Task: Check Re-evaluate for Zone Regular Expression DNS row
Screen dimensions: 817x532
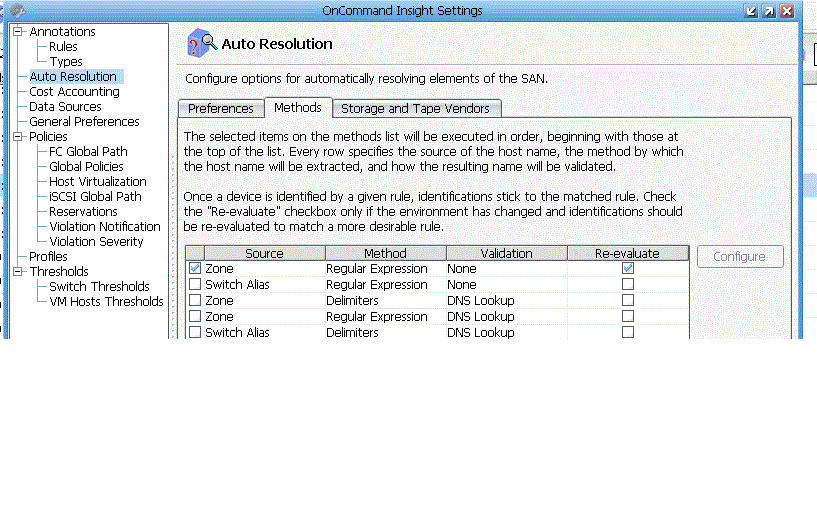Action: [628, 316]
